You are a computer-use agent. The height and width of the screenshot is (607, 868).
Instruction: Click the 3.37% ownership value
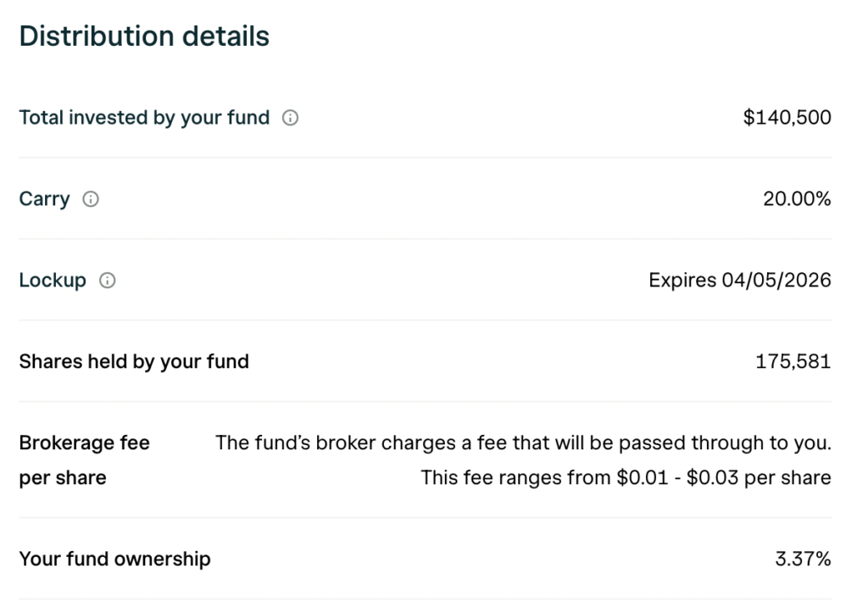[803, 559]
